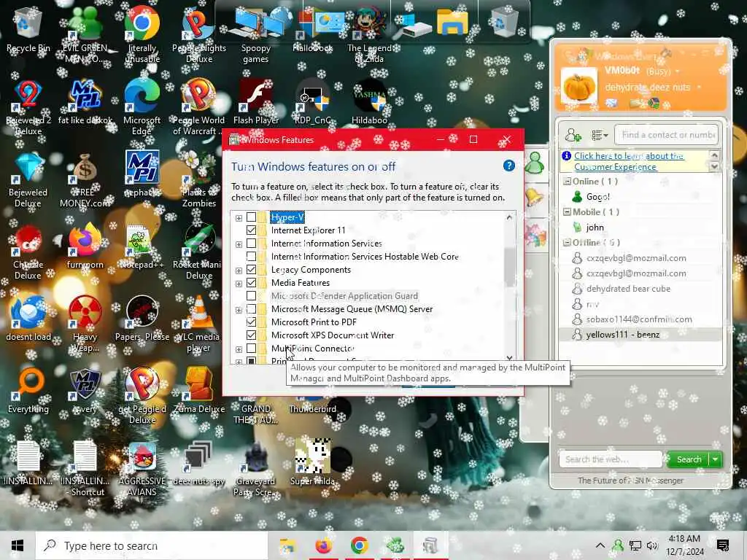Uncheck the Internet Explorer 11 checkbox
This screenshot has width=747, height=560.
251,230
